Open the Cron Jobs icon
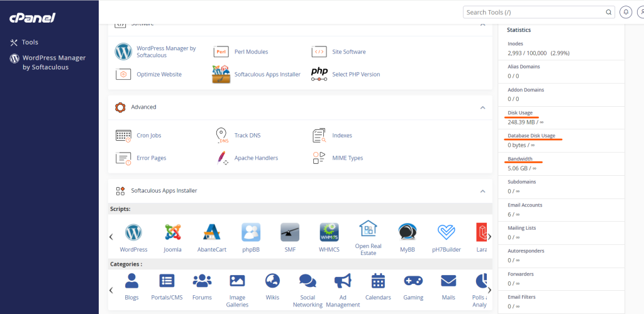The height and width of the screenshot is (314, 644). 123,135
